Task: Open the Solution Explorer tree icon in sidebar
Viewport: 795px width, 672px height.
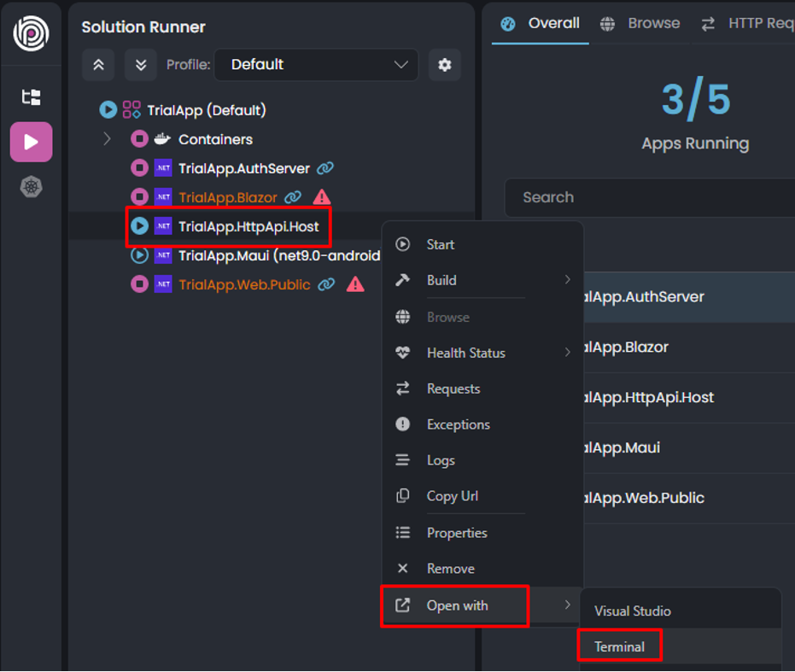Action: (31, 97)
